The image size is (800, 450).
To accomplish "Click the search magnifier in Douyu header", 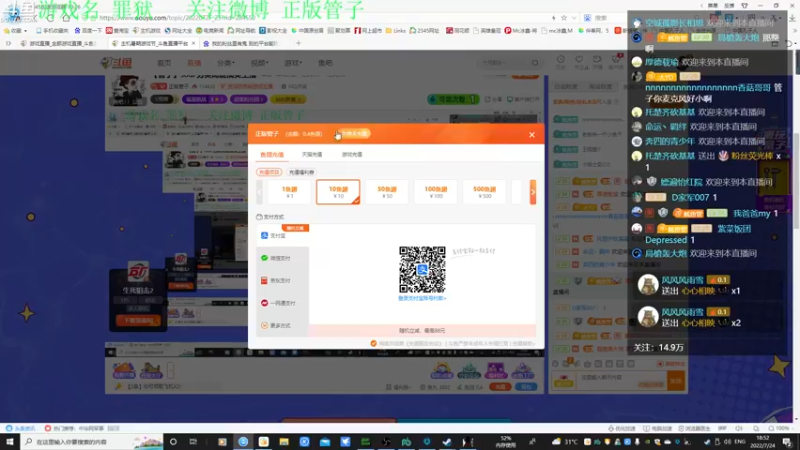I will click(x=535, y=63).
